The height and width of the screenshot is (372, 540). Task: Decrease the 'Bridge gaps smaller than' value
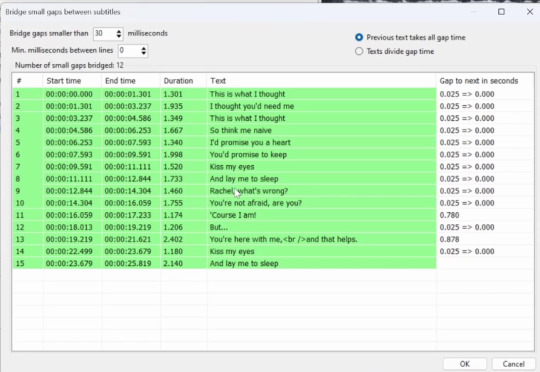[x=119, y=36]
